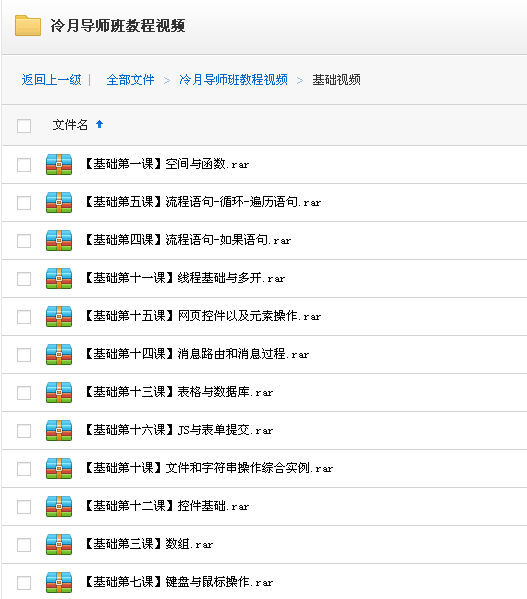Open file 【基础第十五课】网页控件以及元素操作.rar
527x599 pixels.
click(x=202, y=316)
